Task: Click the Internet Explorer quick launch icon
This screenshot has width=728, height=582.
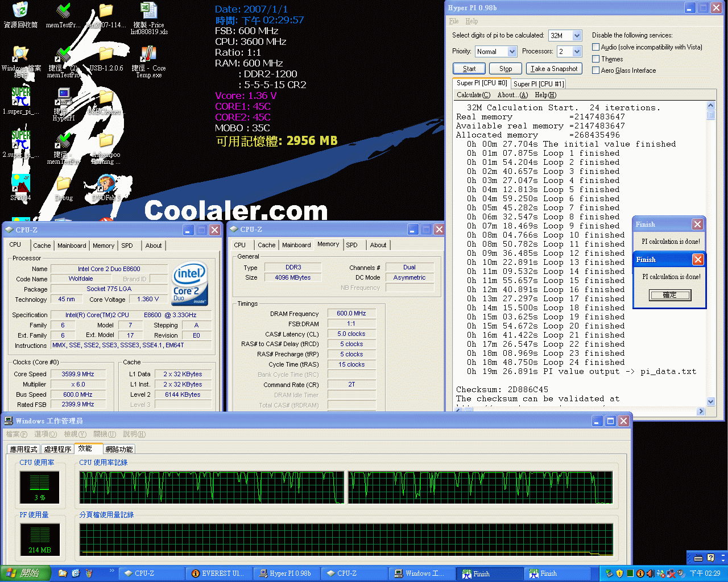Action: [x=76, y=573]
